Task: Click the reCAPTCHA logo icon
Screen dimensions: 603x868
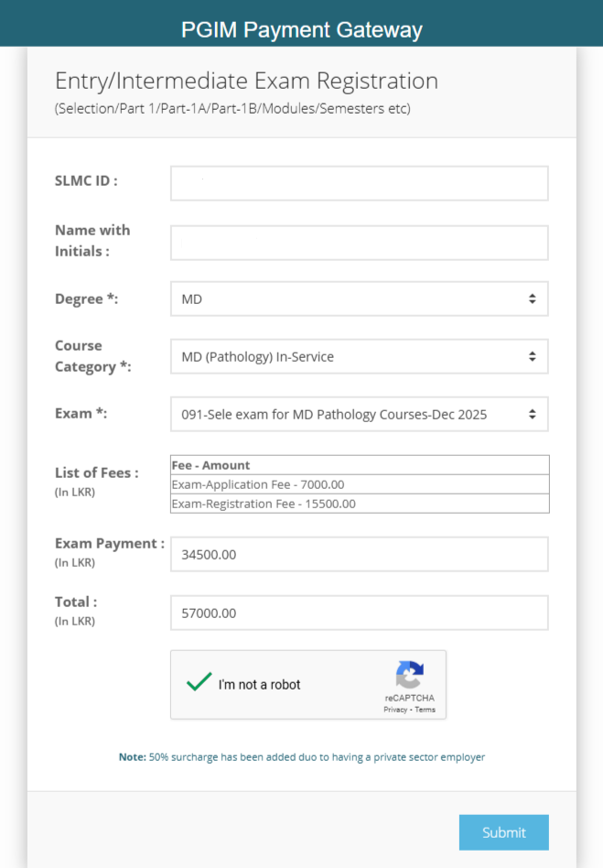Action: 409,675
